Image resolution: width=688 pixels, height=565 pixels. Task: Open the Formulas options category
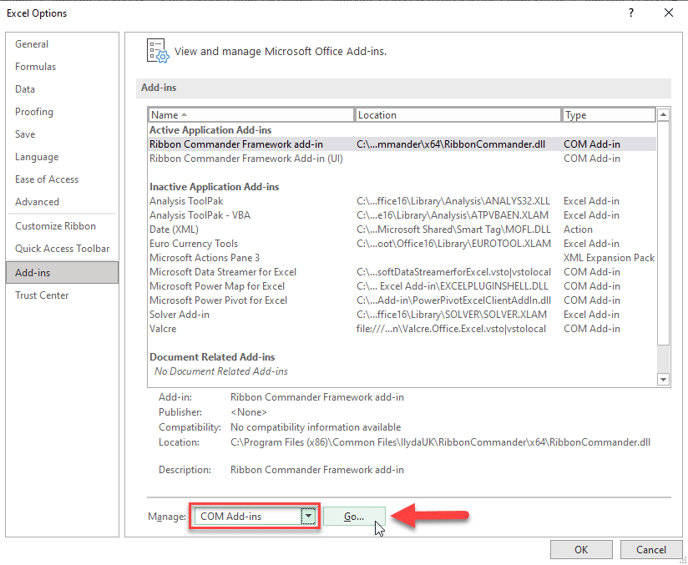tap(36, 67)
